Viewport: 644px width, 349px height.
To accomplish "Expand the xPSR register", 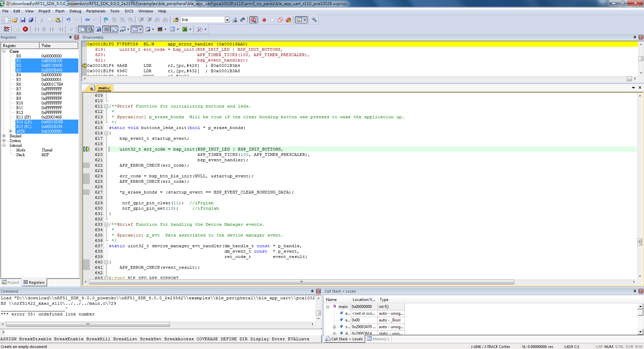I will tap(10, 131).
